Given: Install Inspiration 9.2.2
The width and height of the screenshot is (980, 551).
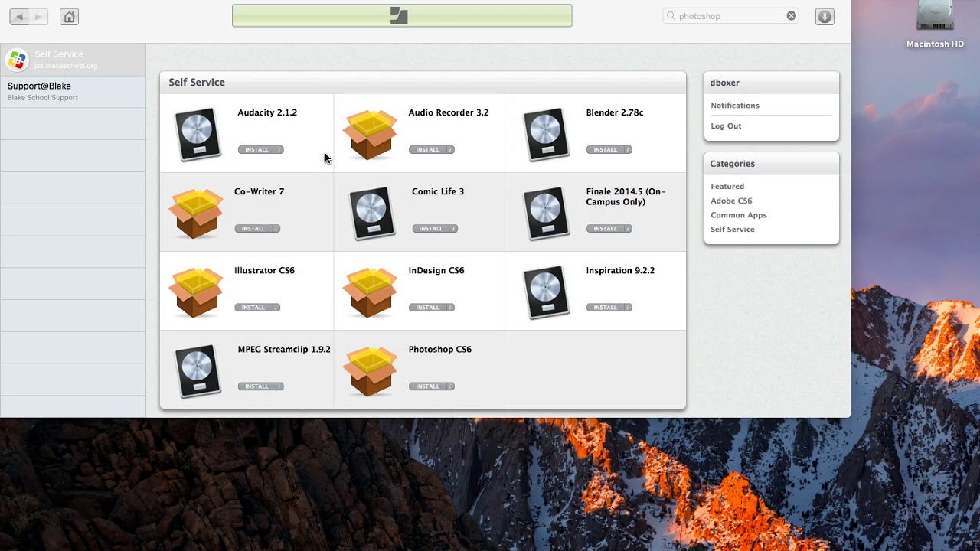Looking at the screenshot, I should pos(605,308).
